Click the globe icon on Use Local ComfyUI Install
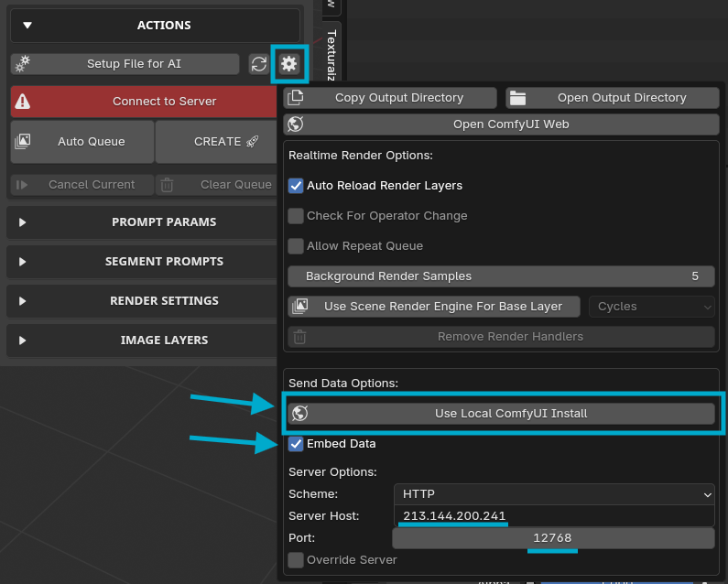 tap(300, 413)
